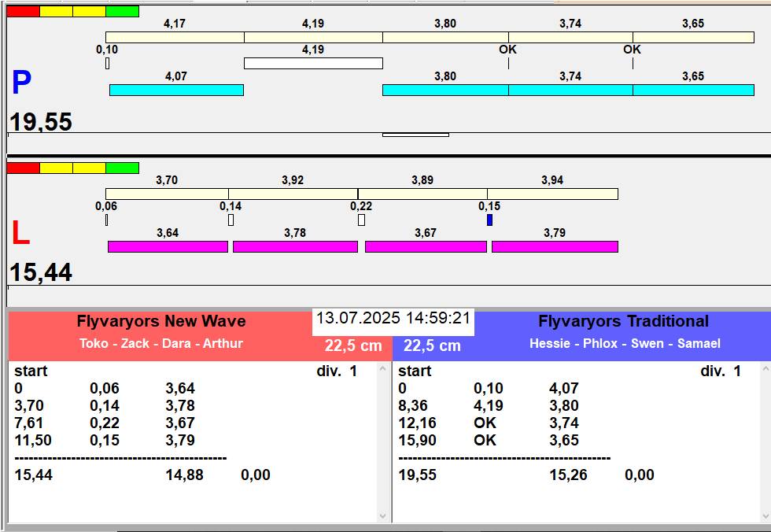Click the small 0,10 start marker in lane P
This screenshot has height=532, width=771.
coord(108,64)
